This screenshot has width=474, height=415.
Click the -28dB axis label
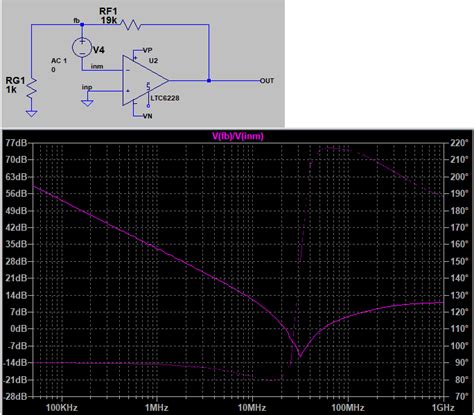coord(15,397)
